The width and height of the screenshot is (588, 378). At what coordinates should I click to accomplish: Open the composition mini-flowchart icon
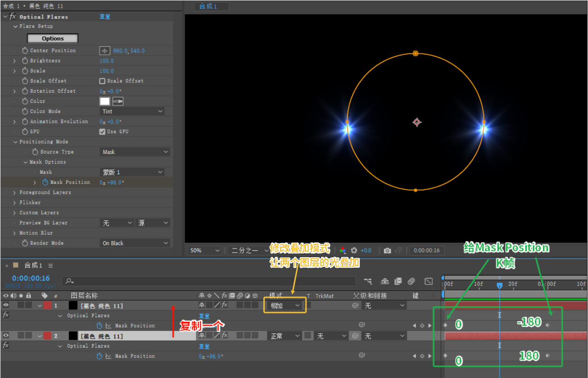(x=368, y=281)
